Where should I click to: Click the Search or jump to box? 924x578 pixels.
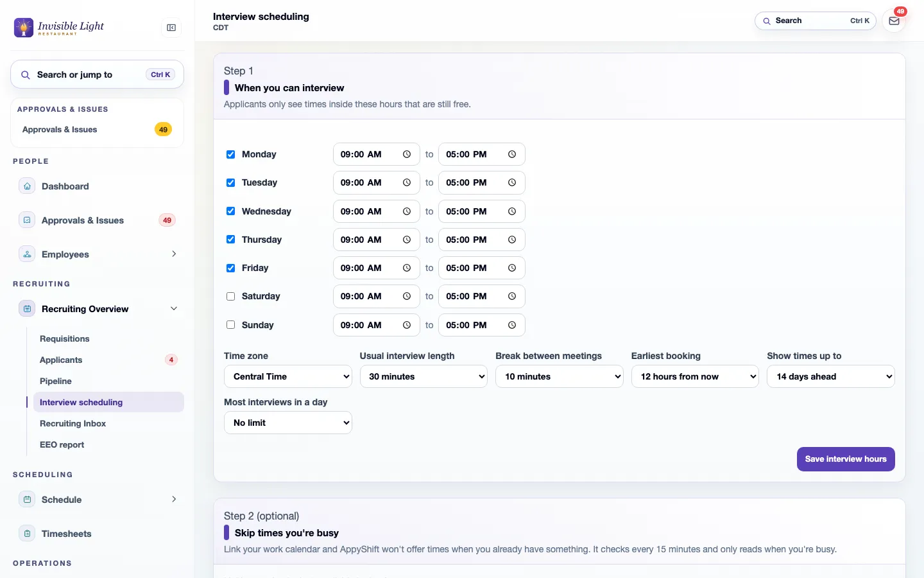click(x=97, y=74)
